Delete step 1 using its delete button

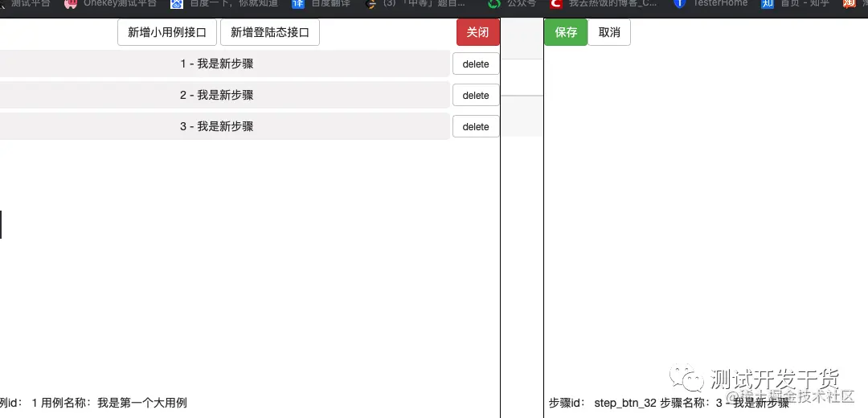(476, 64)
